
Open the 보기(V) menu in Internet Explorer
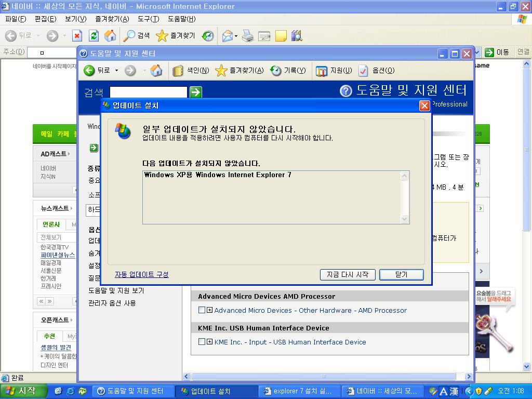click(x=76, y=19)
